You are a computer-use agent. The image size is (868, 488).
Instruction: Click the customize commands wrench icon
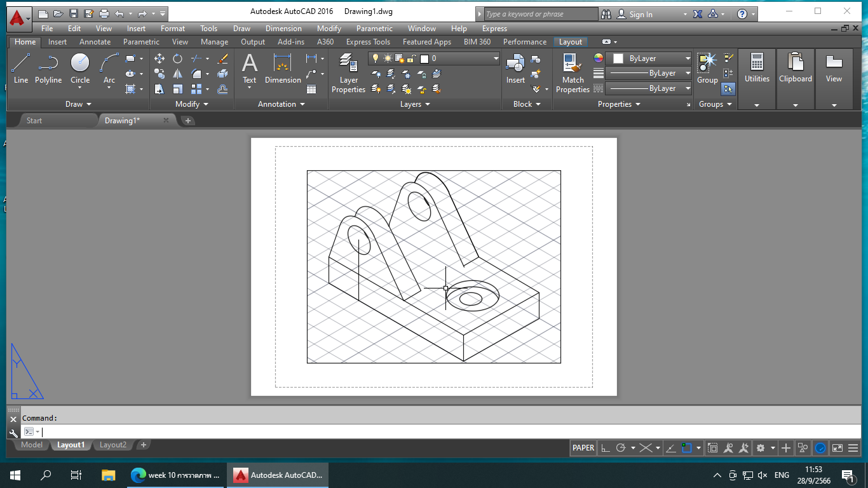point(13,433)
